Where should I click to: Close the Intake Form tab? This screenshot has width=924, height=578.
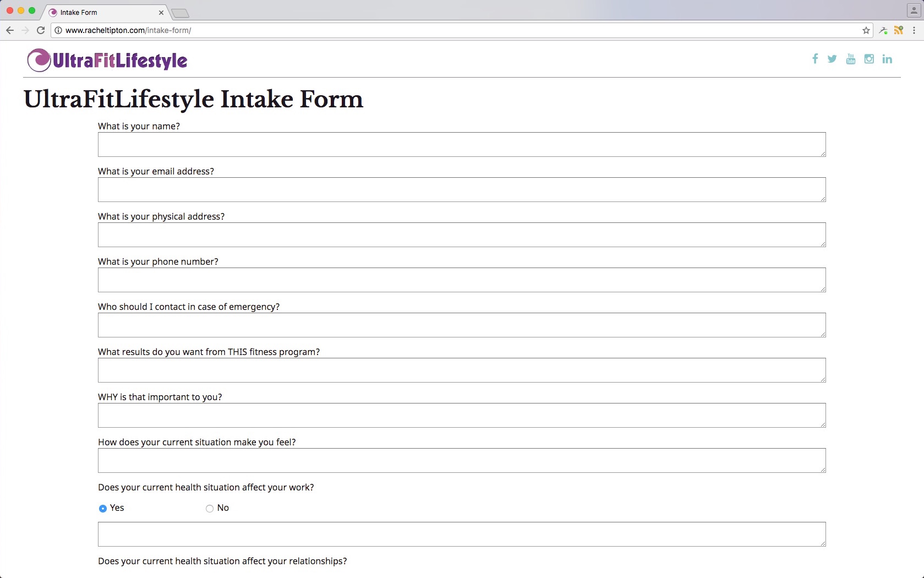click(x=161, y=12)
